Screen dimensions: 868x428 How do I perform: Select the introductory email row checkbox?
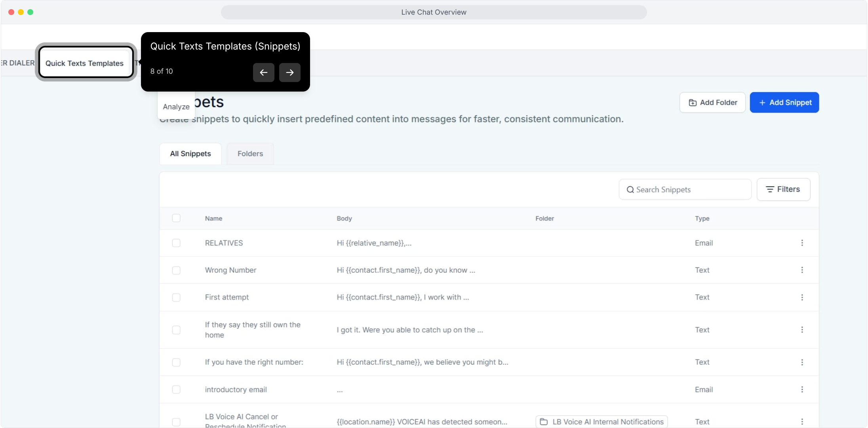click(176, 390)
